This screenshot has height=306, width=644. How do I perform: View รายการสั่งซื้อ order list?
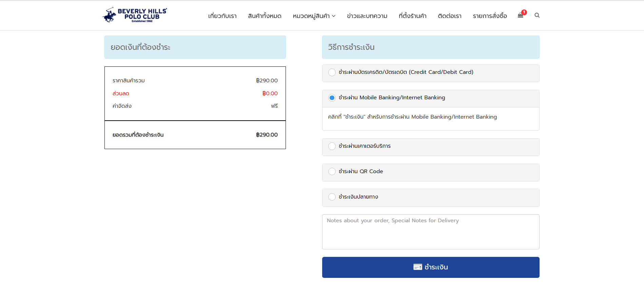(490, 16)
